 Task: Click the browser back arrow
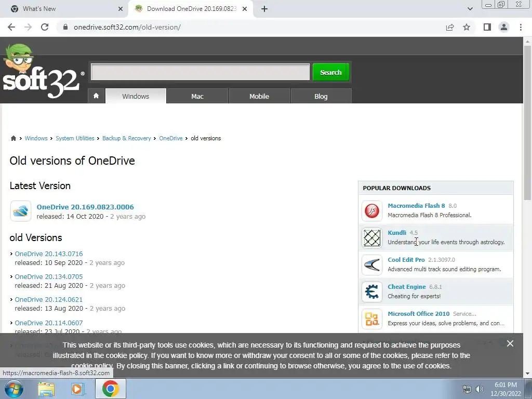click(11, 27)
